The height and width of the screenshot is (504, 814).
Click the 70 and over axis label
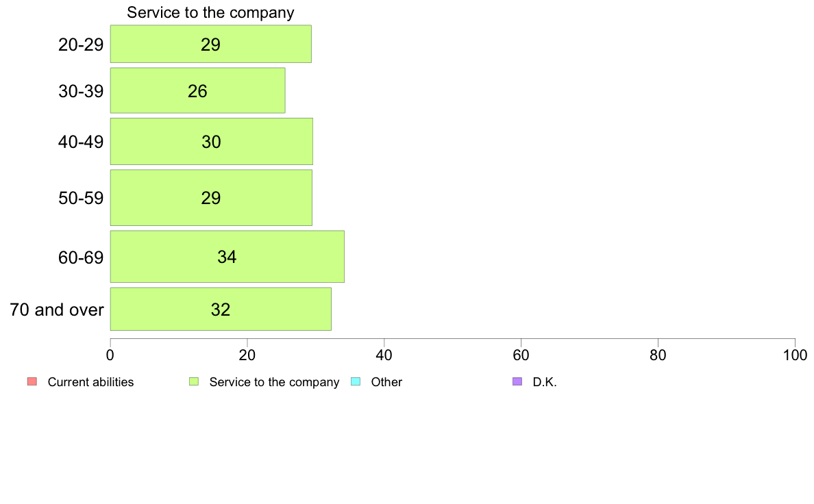[x=57, y=310]
